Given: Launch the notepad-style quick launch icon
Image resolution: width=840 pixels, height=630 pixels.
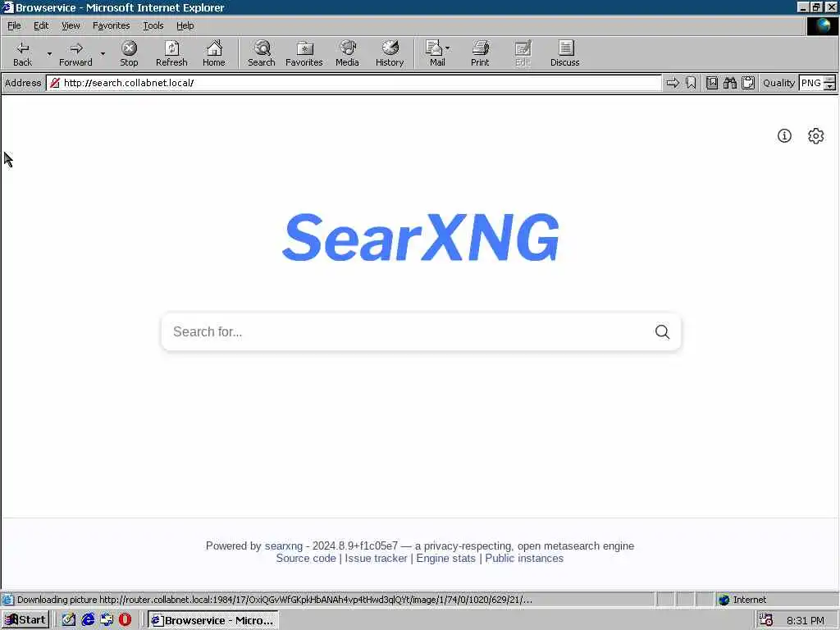Looking at the screenshot, I should (69, 620).
